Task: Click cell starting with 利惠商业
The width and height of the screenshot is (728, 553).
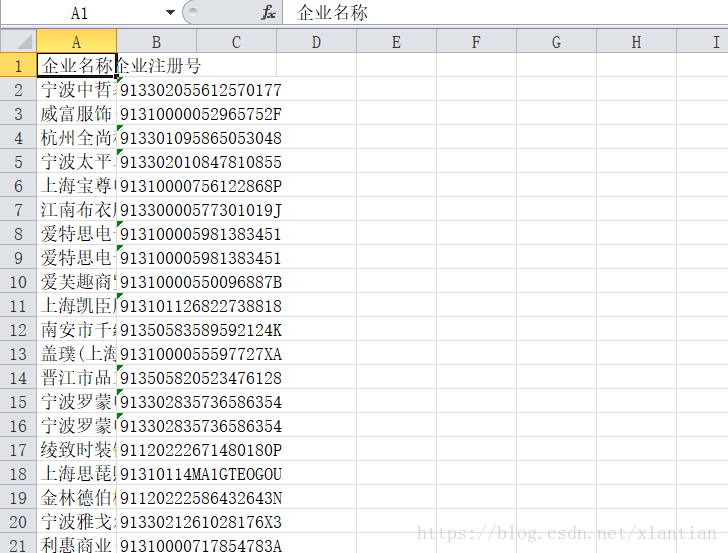Action: click(77, 544)
